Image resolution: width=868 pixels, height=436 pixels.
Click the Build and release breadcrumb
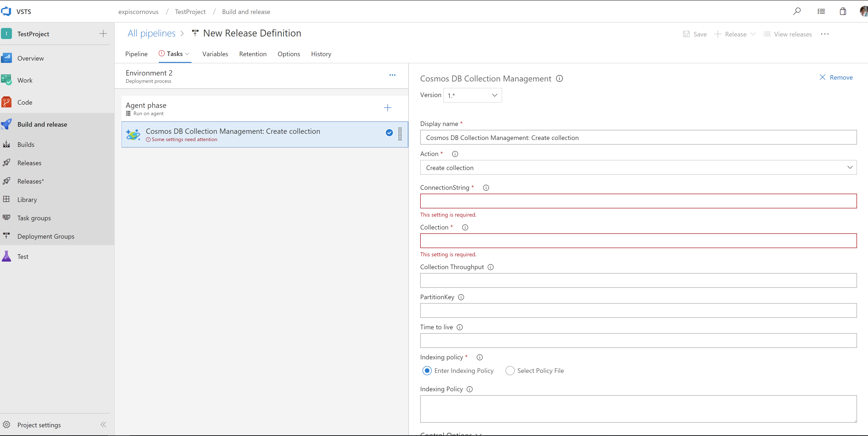pyautogui.click(x=246, y=11)
